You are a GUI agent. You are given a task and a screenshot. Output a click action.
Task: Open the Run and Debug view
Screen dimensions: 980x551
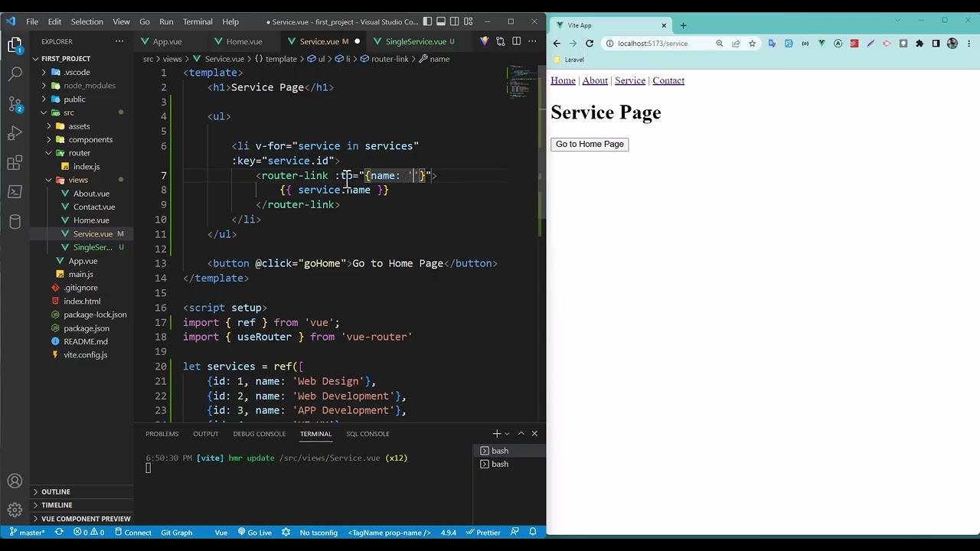click(x=15, y=133)
